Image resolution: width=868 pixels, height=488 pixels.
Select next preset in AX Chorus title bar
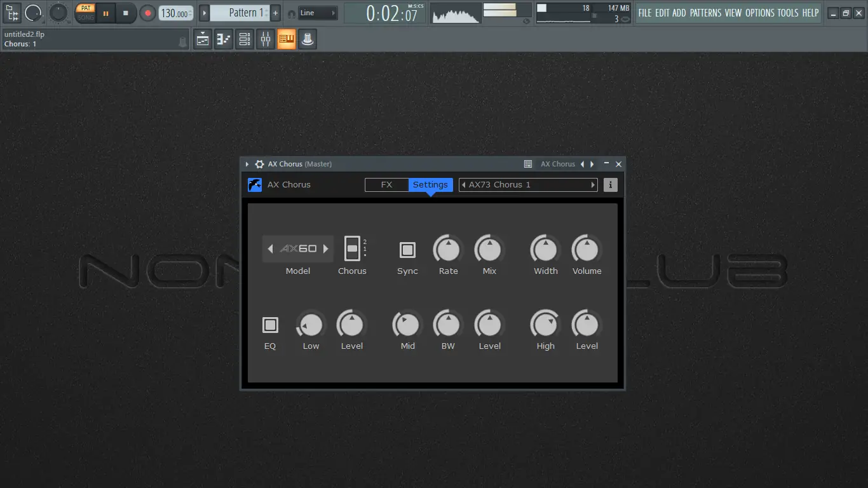coord(592,164)
